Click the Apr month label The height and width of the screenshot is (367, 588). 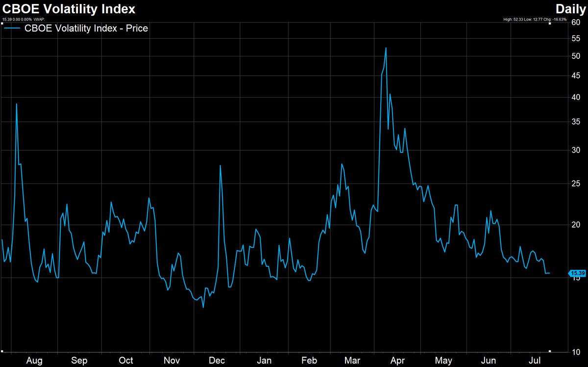coord(398,361)
